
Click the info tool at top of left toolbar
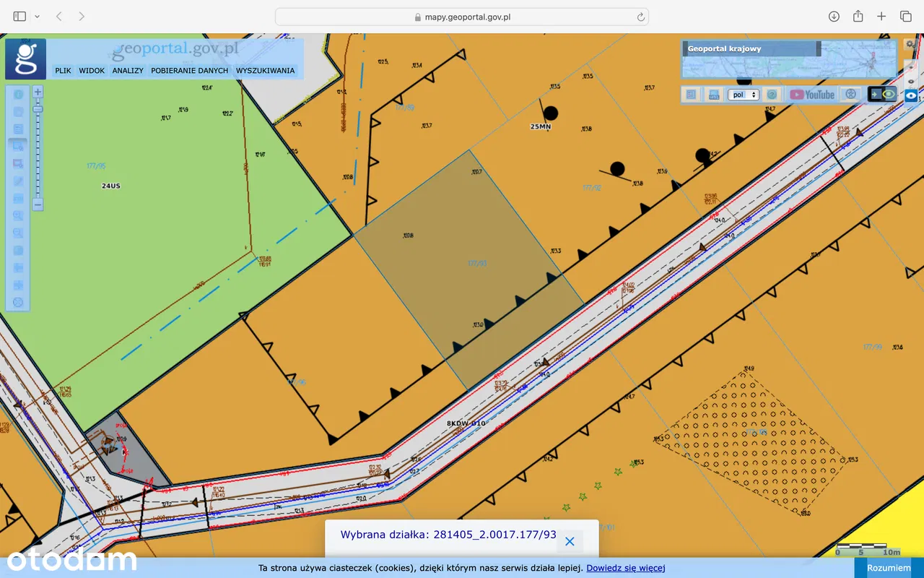[18, 95]
